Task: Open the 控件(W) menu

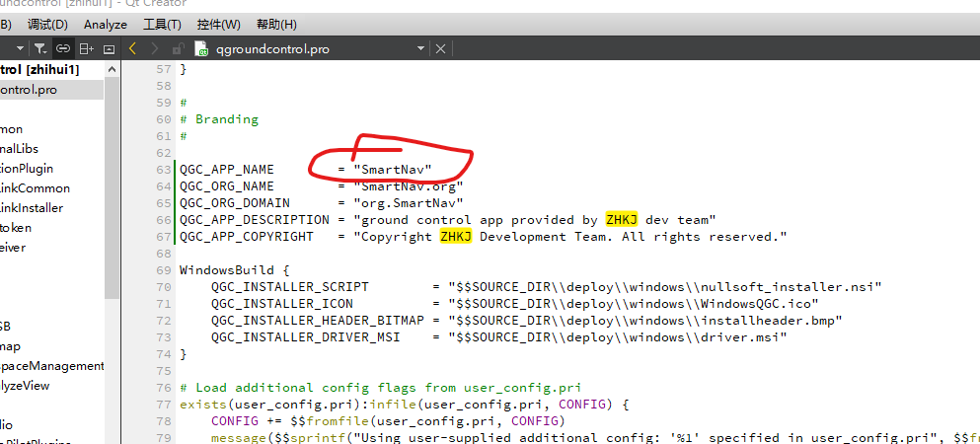Action: [x=219, y=25]
